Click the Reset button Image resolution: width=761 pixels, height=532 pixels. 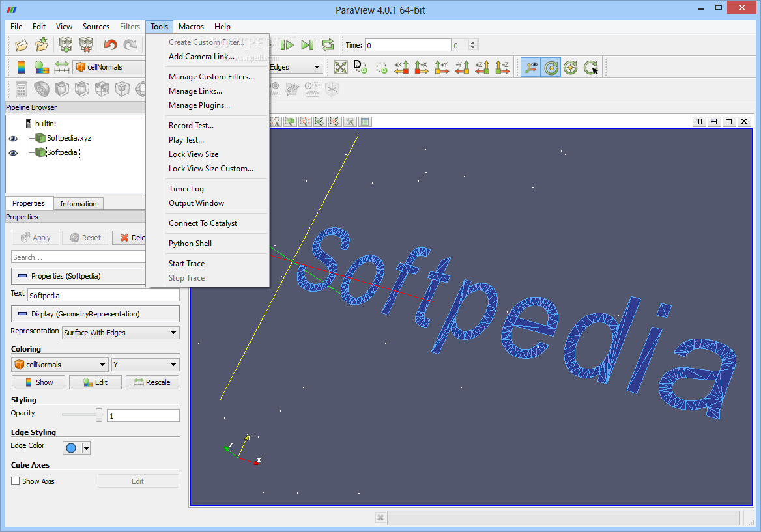pos(85,238)
